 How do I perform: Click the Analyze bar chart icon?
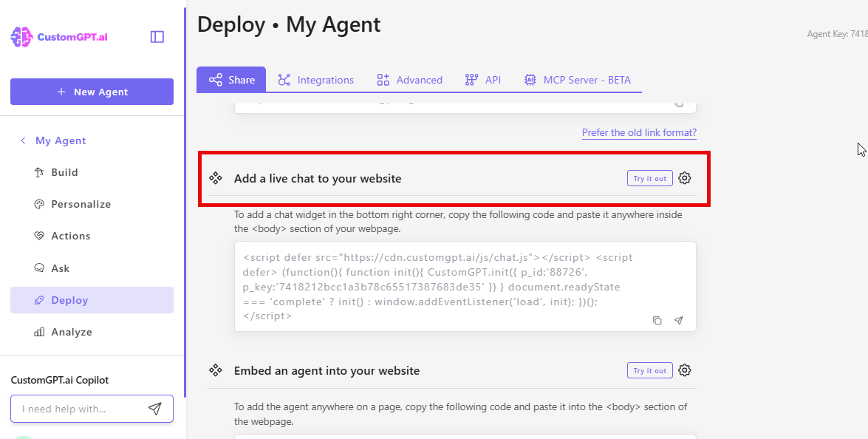[x=38, y=332]
